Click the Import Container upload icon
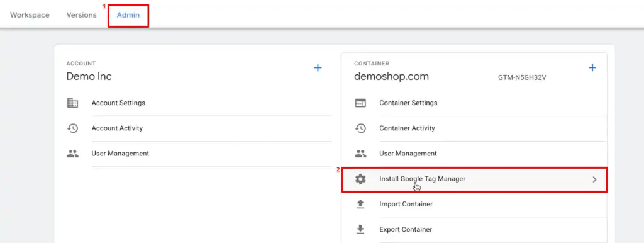This screenshot has height=243, width=644. (360, 204)
